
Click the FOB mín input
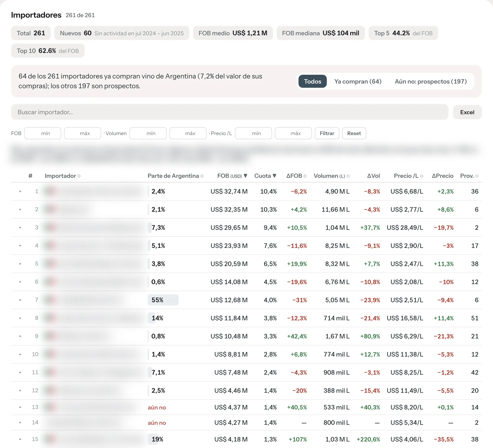(43, 133)
